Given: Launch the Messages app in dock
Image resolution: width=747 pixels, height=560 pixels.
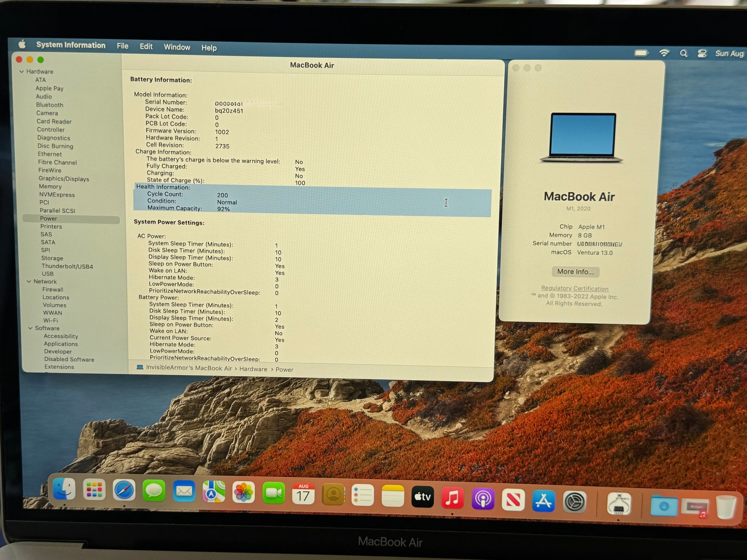Looking at the screenshot, I should click(x=154, y=491).
